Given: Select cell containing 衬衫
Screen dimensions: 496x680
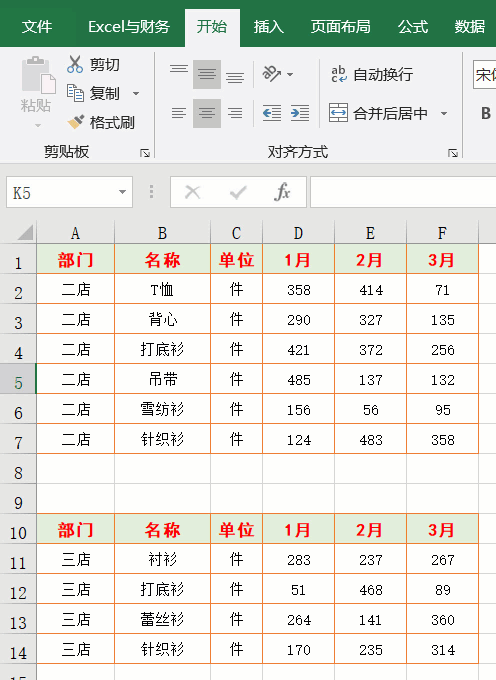Looking at the screenshot, I should pos(162,559).
